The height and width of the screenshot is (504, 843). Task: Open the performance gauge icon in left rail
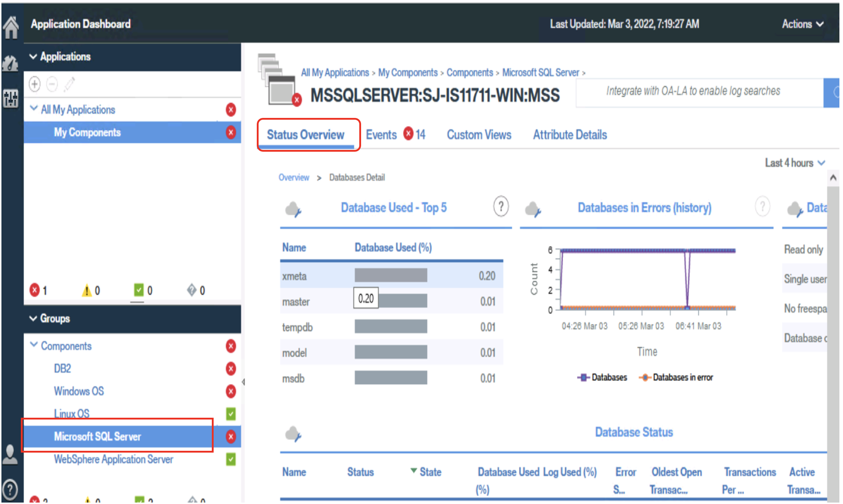[x=10, y=63]
